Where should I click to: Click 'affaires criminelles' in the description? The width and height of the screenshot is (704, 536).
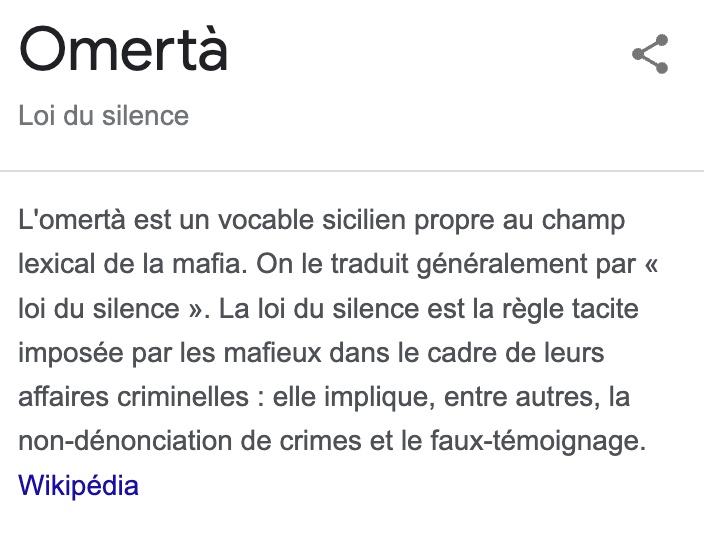133,397
